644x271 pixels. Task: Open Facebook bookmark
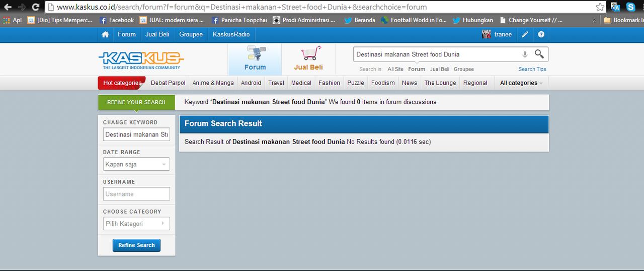point(117,20)
